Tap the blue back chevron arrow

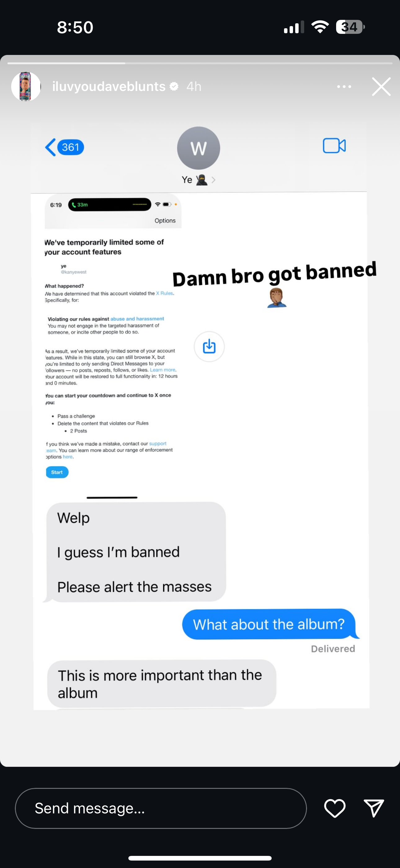pyautogui.click(x=51, y=147)
